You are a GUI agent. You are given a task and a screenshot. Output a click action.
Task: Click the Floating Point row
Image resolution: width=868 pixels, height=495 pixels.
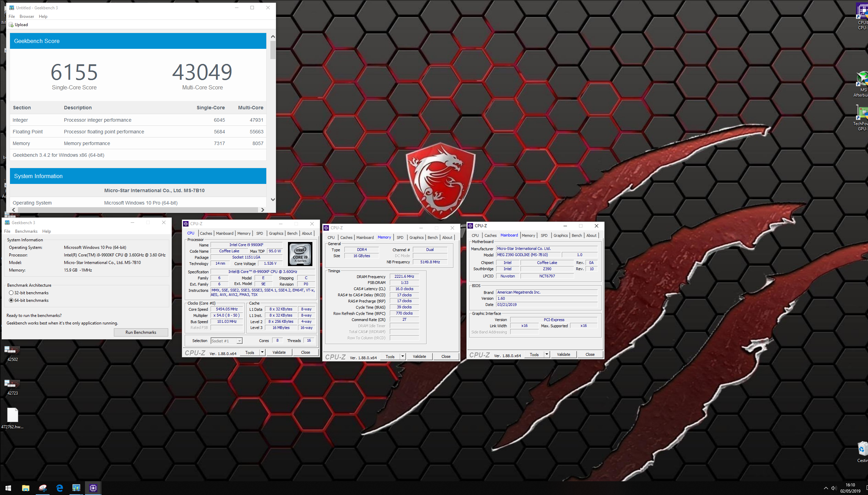point(138,132)
